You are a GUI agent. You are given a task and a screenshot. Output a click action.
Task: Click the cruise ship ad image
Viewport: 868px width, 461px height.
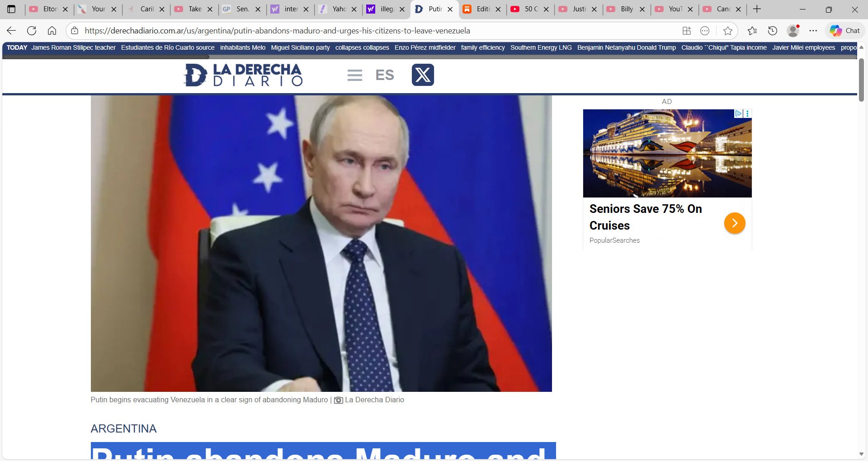pos(667,153)
